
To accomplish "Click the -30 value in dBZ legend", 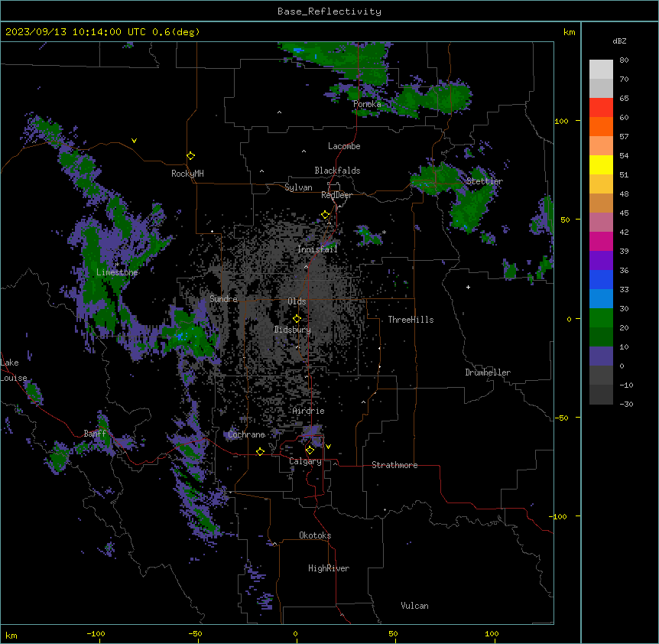I will pyautogui.click(x=626, y=404).
